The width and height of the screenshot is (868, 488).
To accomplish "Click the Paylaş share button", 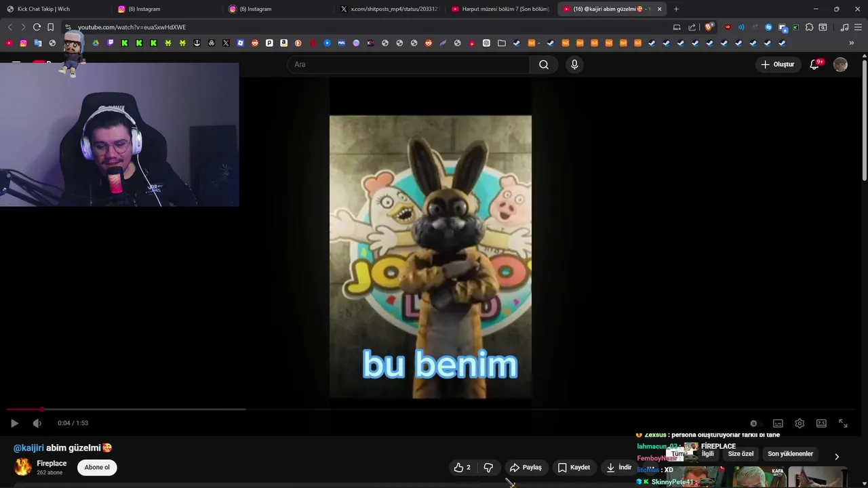I will pyautogui.click(x=526, y=467).
